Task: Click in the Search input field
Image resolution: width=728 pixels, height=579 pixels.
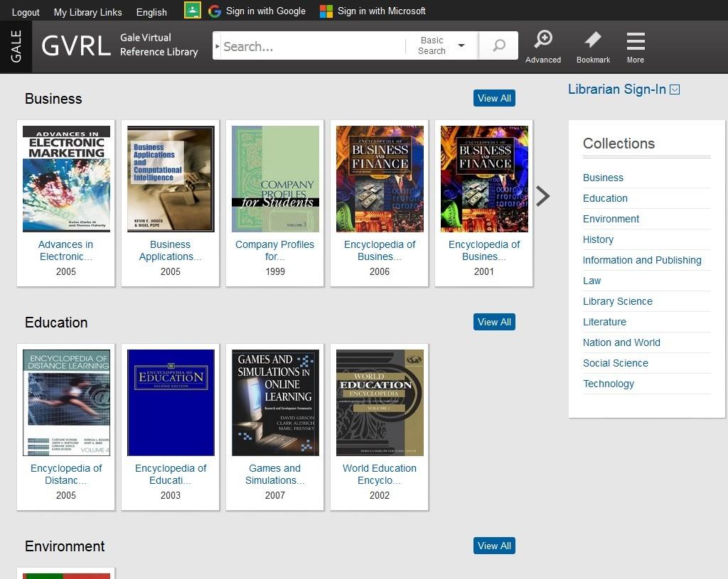Action: (x=314, y=46)
